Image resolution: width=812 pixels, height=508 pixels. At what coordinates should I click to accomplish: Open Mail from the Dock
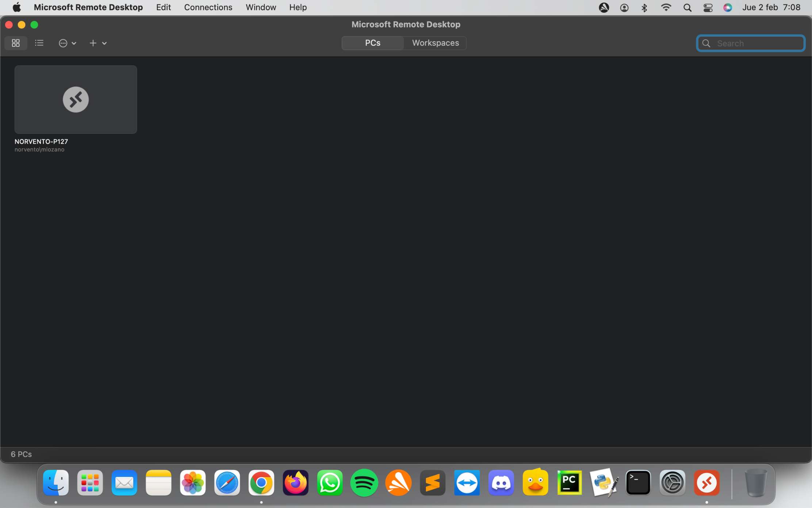pos(125,483)
